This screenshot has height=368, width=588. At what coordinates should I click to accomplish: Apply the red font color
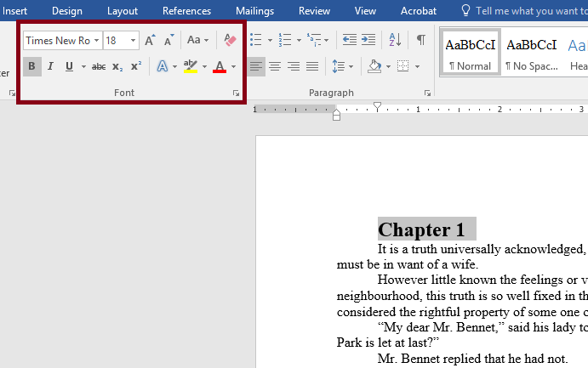pyautogui.click(x=220, y=66)
